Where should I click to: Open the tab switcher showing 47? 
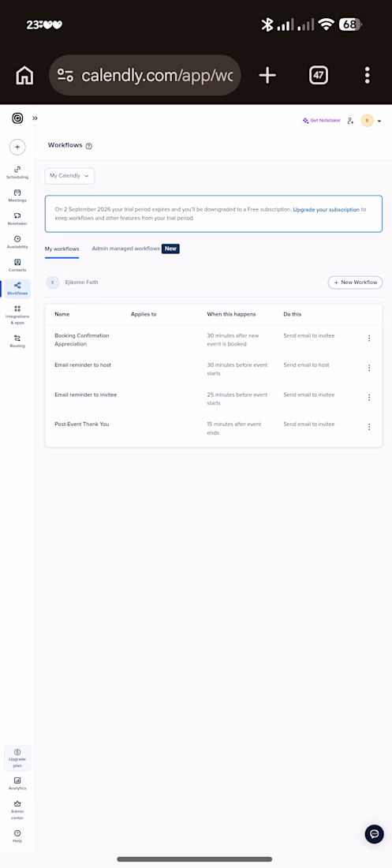319,75
